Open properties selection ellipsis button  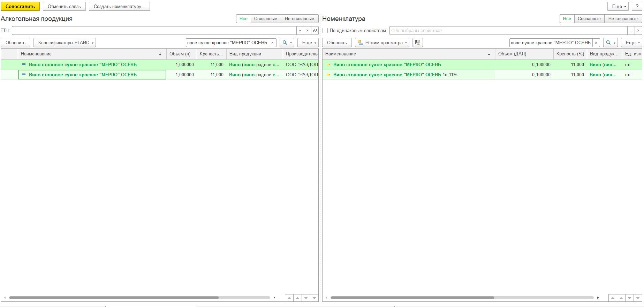[x=630, y=31]
